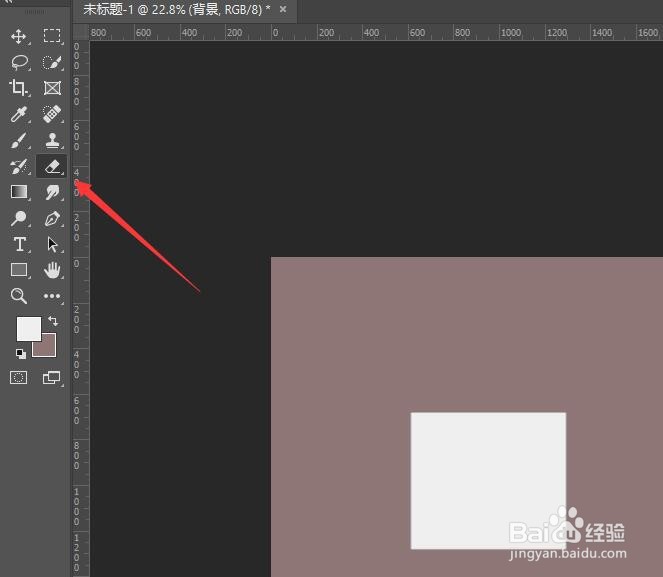Select the Gradient tool
Viewport: 663px width, 577px height.
click(19, 192)
